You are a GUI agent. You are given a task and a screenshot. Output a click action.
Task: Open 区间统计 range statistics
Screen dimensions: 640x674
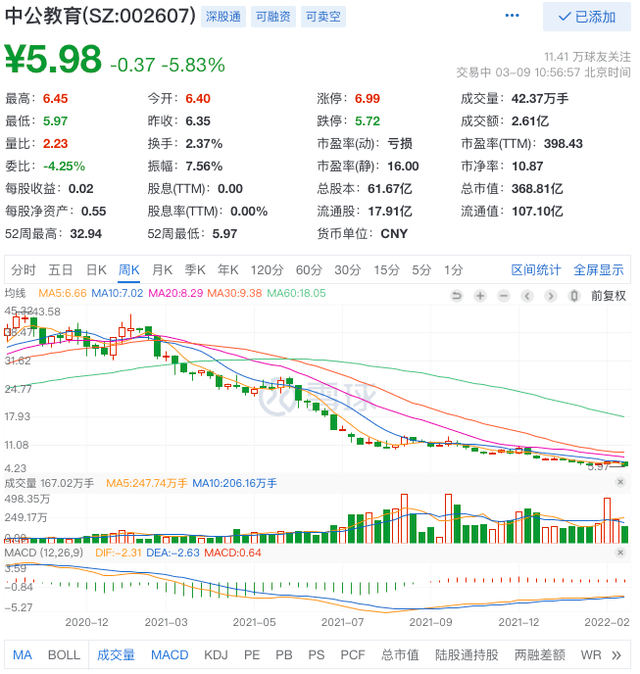(536, 270)
